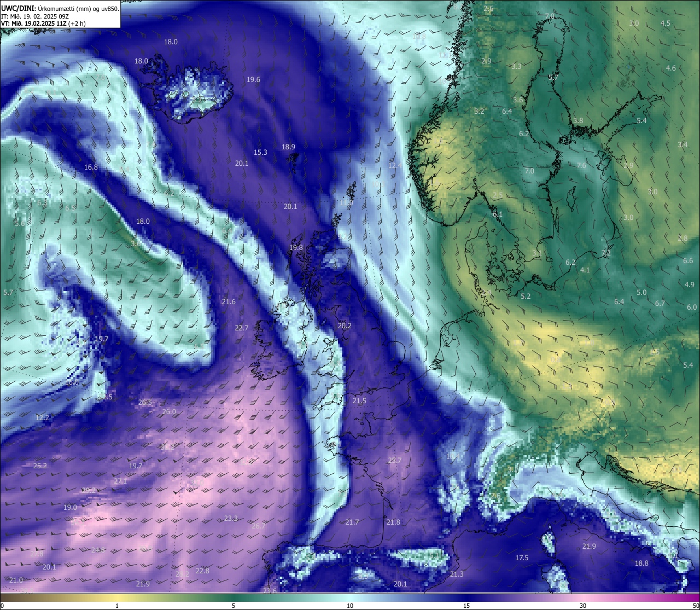
Task: Click the 2.8 value label
Action: 682,238
